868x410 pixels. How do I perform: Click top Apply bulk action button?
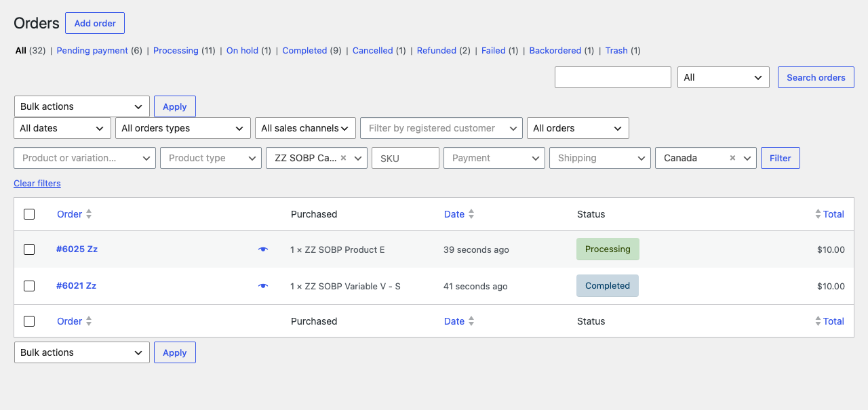(x=175, y=106)
